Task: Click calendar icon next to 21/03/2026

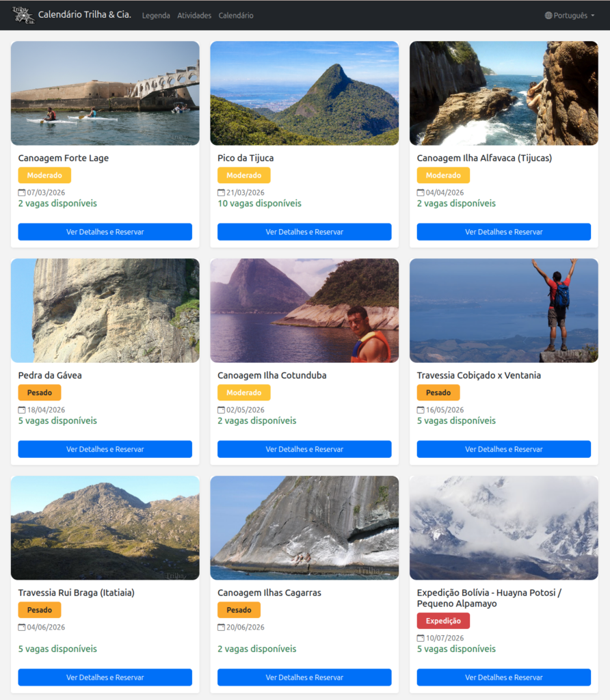Action: [221, 193]
